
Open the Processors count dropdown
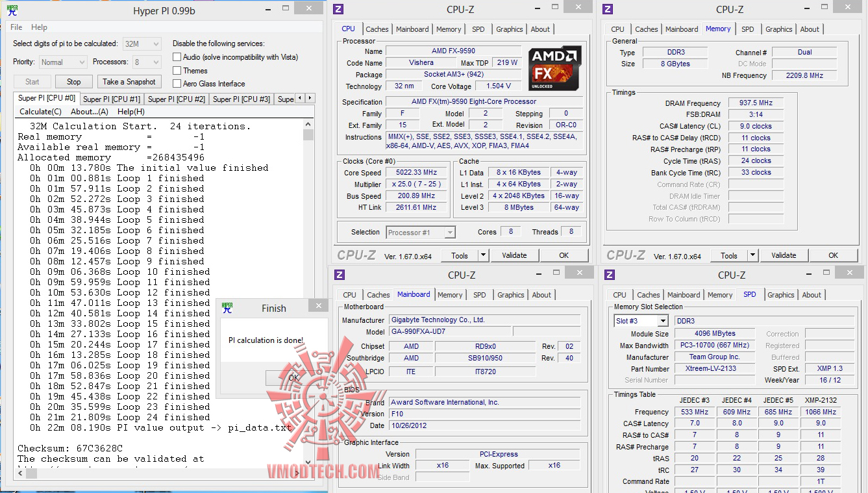(x=147, y=62)
